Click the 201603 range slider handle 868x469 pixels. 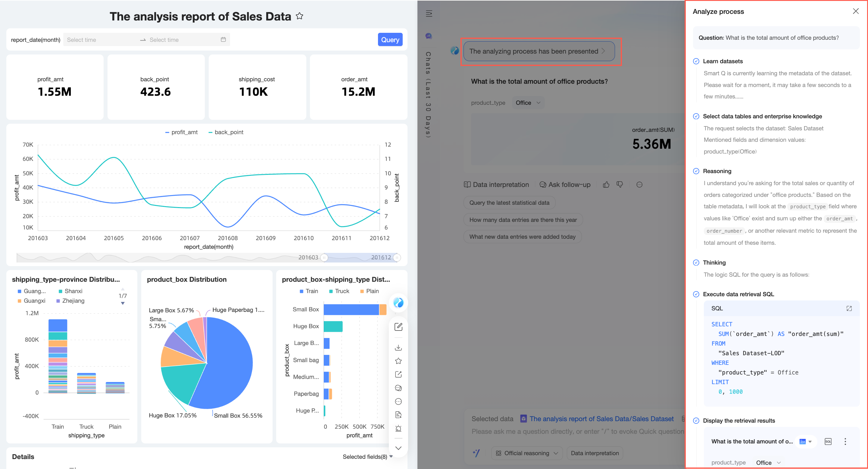click(324, 258)
